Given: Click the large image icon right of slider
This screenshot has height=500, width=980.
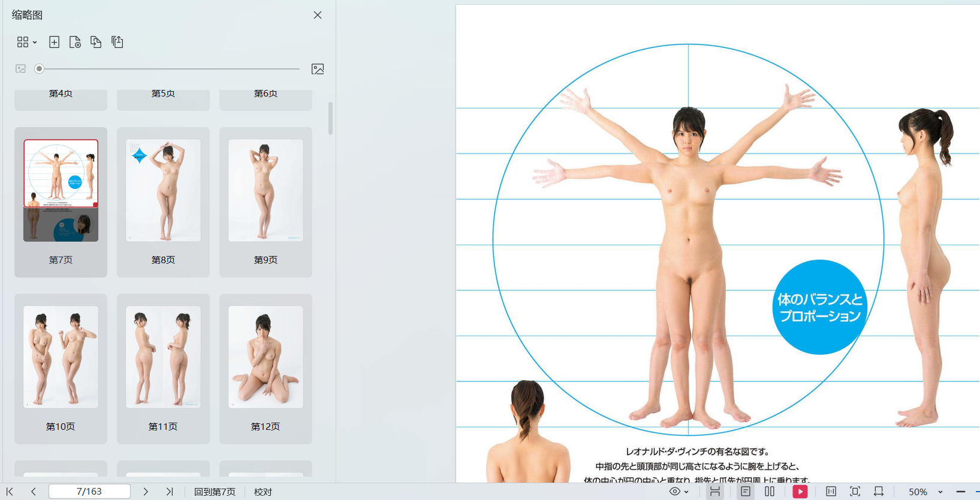Looking at the screenshot, I should pyautogui.click(x=318, y=69).
